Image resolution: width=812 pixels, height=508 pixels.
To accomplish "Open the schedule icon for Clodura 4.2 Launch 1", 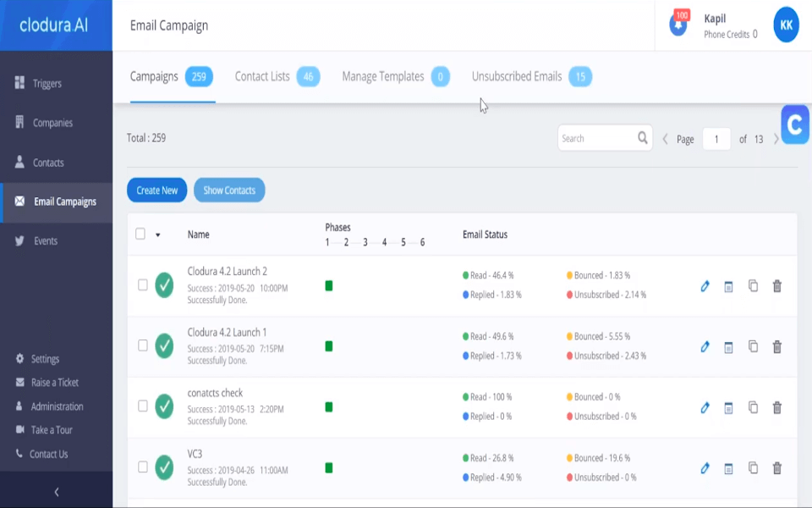I will point(728,347).
